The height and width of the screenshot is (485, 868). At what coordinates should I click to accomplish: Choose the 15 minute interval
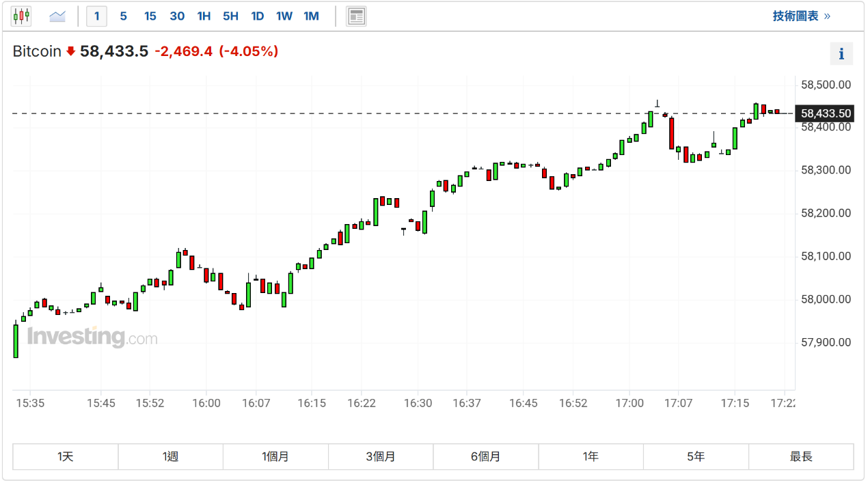[150, 16]
